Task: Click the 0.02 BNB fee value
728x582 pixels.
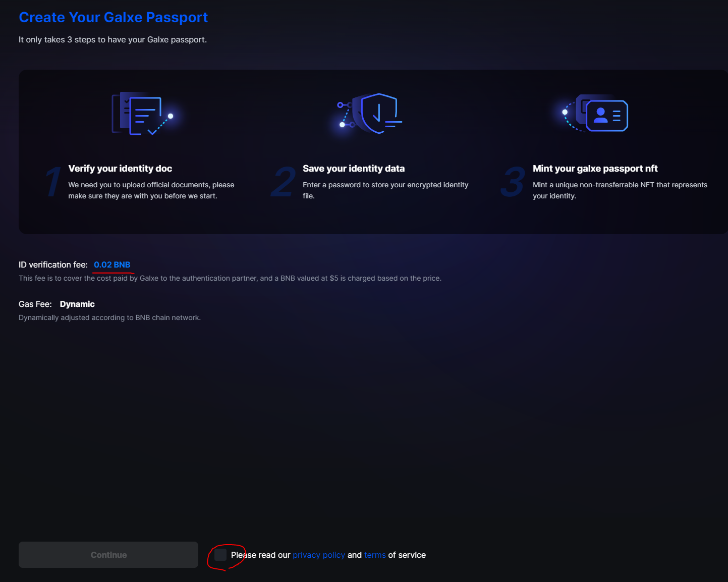Action: pos(112,264)
